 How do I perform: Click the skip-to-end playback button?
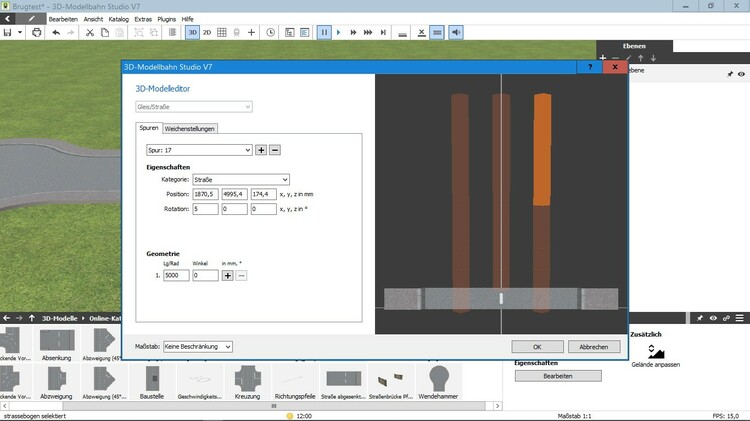(x=383, y=33)
